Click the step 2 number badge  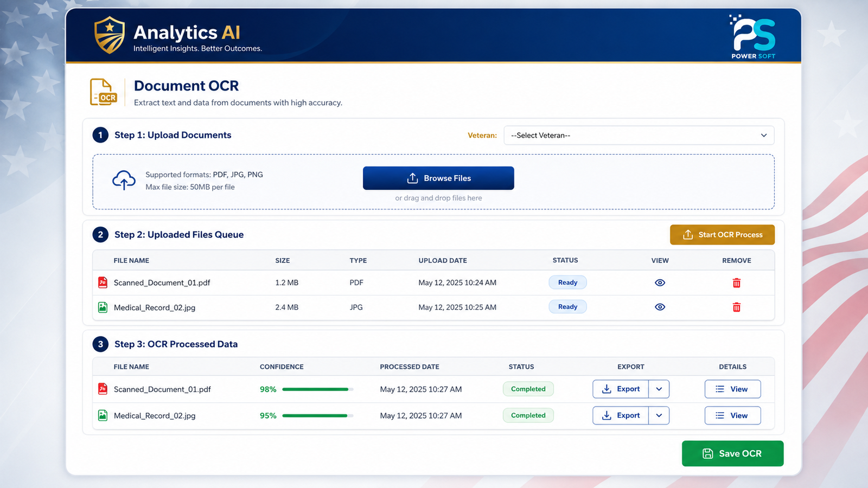(100, 235)
